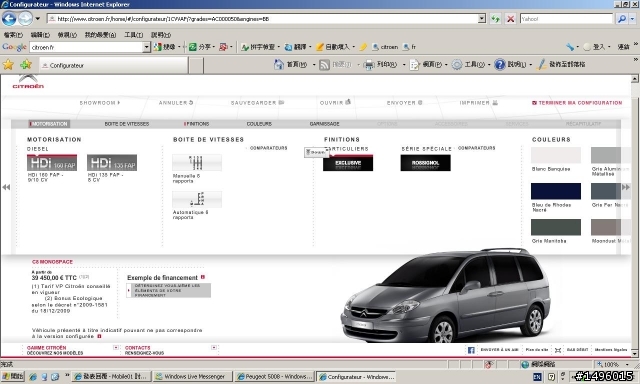
Task: Switch to Windows Live Messenger taskbar item
Action: (x=193, y=376)
